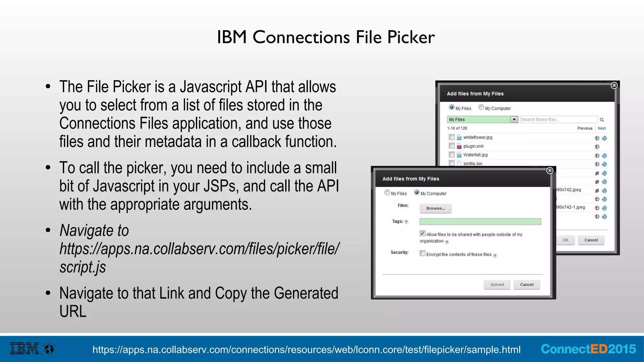This screenshot has width=644, height=362.
Task: Close the upload dialog with its X button
Action: 550,170
